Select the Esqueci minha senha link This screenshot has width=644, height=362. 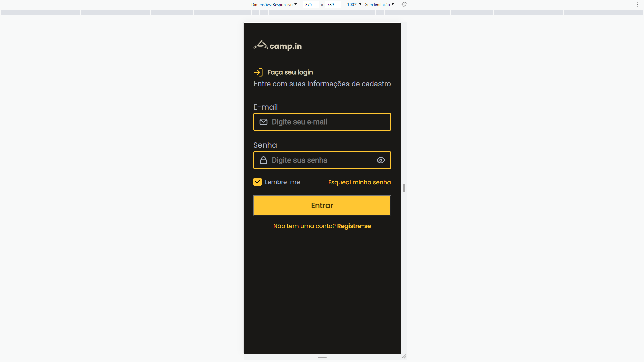tap(359, 182)
